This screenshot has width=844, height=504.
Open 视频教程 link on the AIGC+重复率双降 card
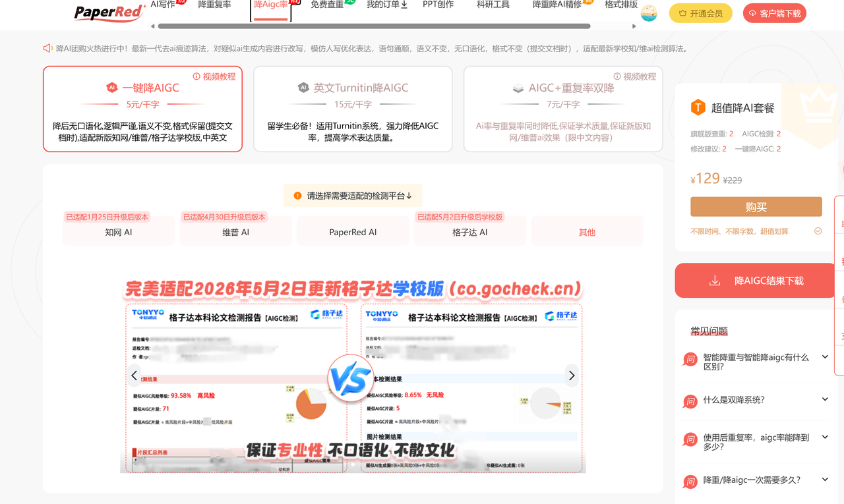coord(635,76)
